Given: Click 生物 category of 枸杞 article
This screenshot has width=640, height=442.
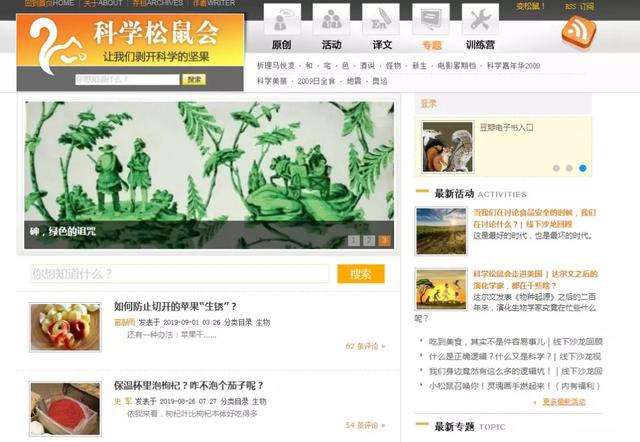Looking at the screenshot, I should point(259,402).
